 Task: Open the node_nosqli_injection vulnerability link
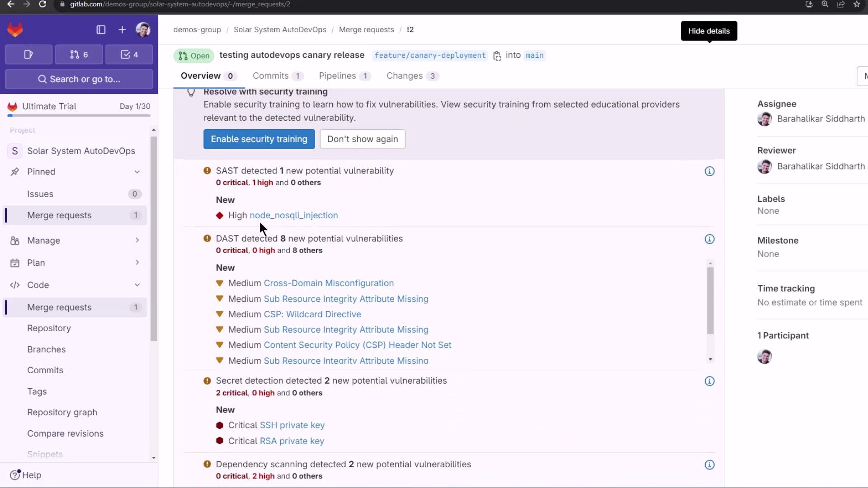[x=293, y=216]
